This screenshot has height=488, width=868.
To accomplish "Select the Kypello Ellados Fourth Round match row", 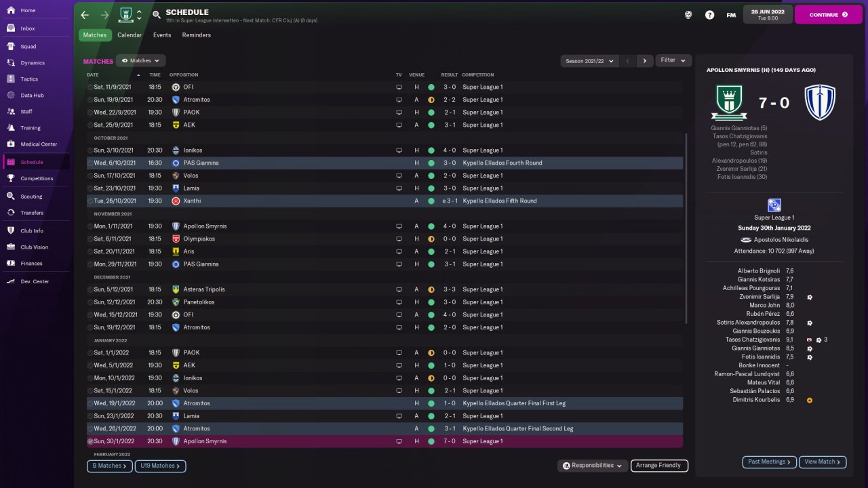I will pyautogui.click(x=384, y=163).
